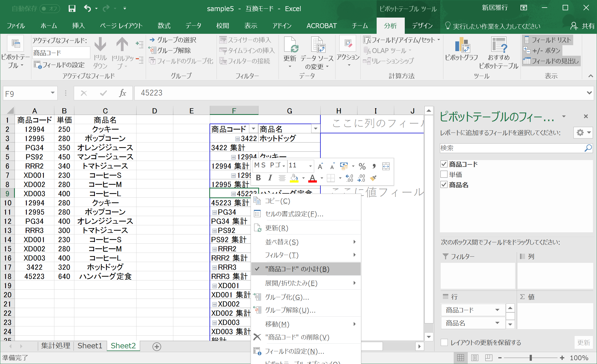Viewport: 597px width, 364px height.
Task: Click the Undo icon in quick access toolbar
Action: 87,8
